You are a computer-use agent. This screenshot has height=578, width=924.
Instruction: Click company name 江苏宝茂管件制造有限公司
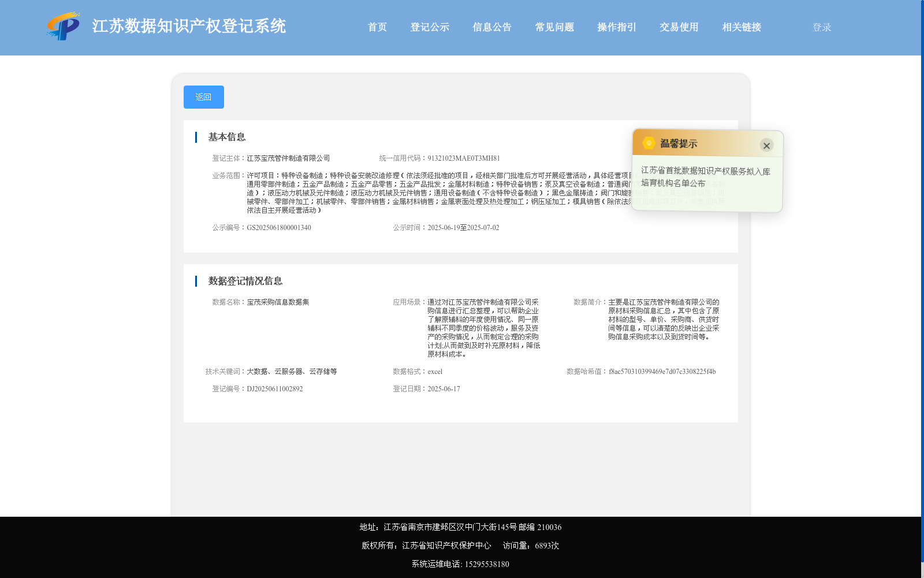(288, 158)
